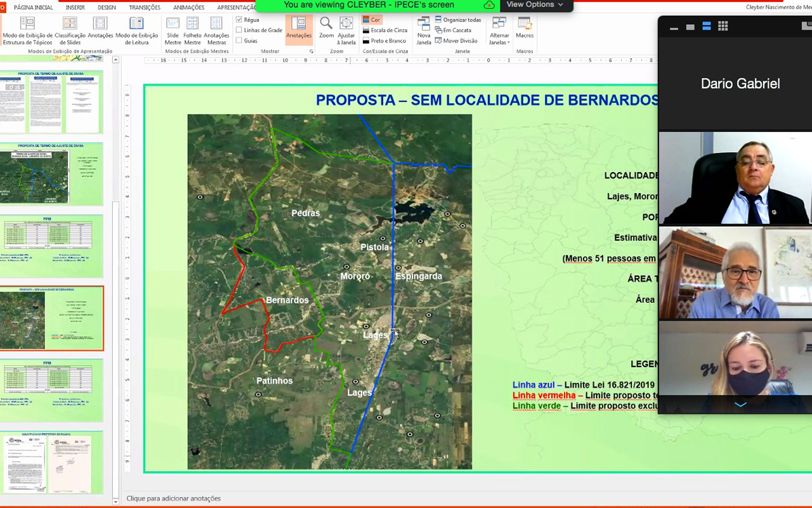Enable the Linhas de Grade checkbox
The image size is (812, 508).
239,30
